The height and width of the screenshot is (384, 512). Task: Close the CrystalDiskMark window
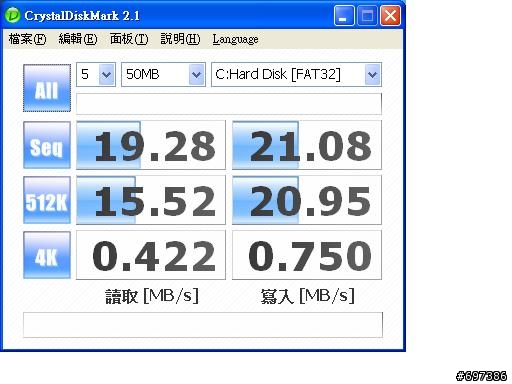point(391,15)
